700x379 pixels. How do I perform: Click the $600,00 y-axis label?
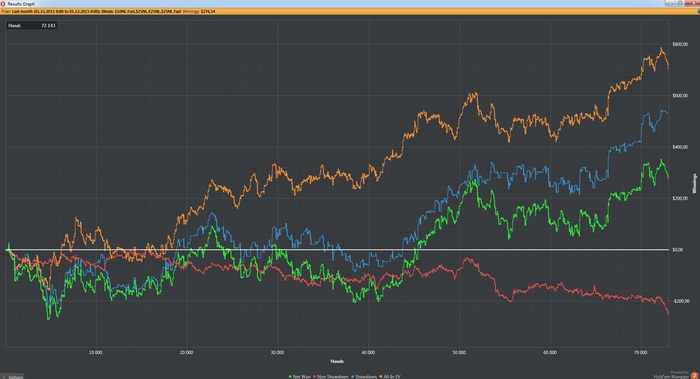[x=680, y=96]
